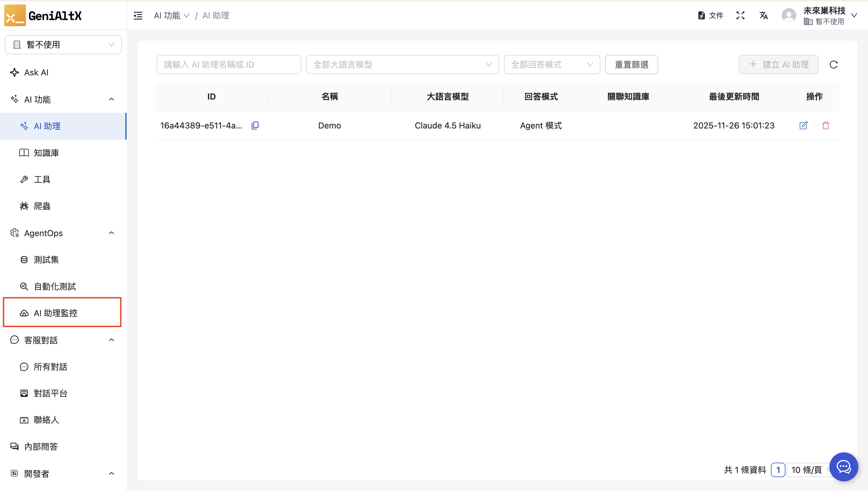Collapse the AgentOps sidebar group

point(112,233)
